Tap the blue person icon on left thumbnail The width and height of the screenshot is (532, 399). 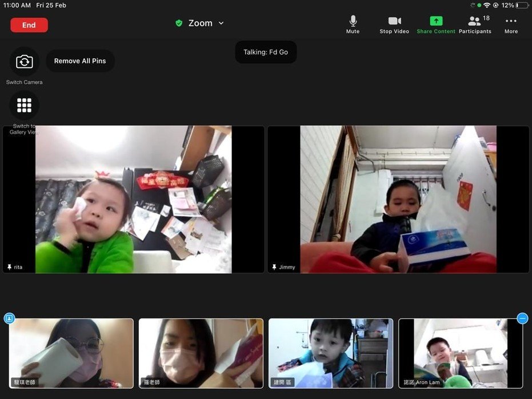9,318
